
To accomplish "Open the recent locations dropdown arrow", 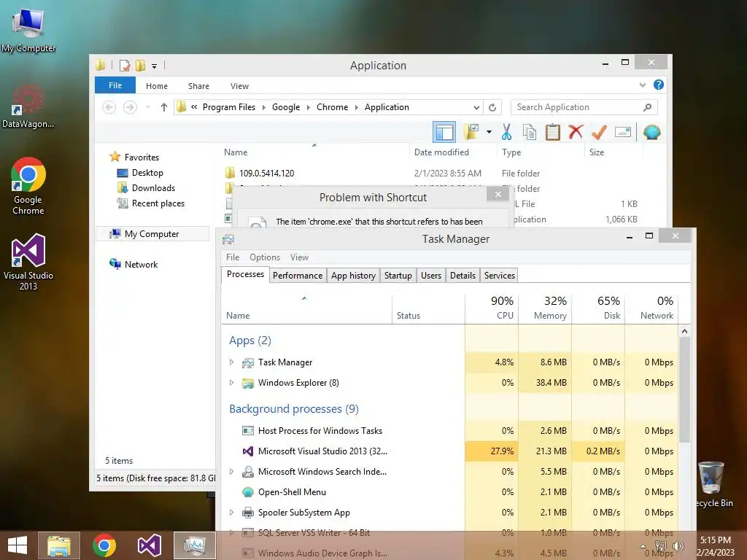I will coord(147,107).
